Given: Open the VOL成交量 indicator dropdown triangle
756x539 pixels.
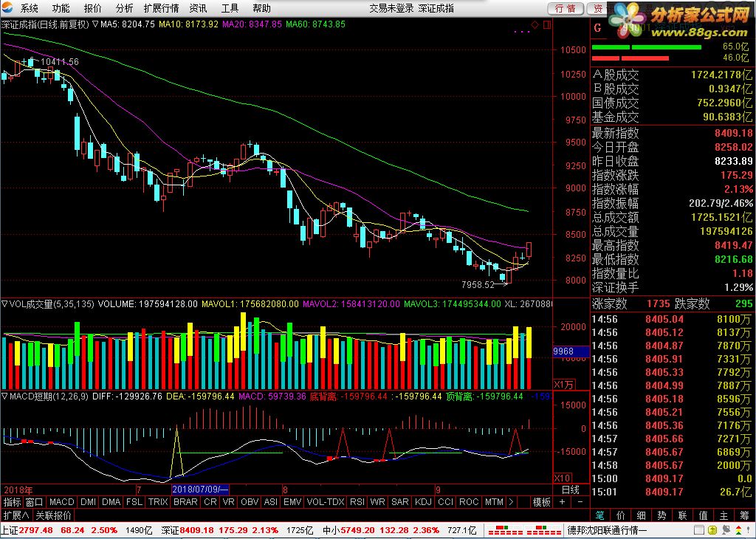Looking at the screenshot, I should pyautogui.click(x=5, y=304).
